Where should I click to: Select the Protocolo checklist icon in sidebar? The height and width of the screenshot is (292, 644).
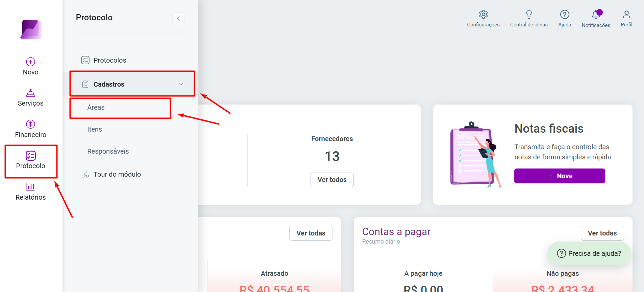[31, 156]
